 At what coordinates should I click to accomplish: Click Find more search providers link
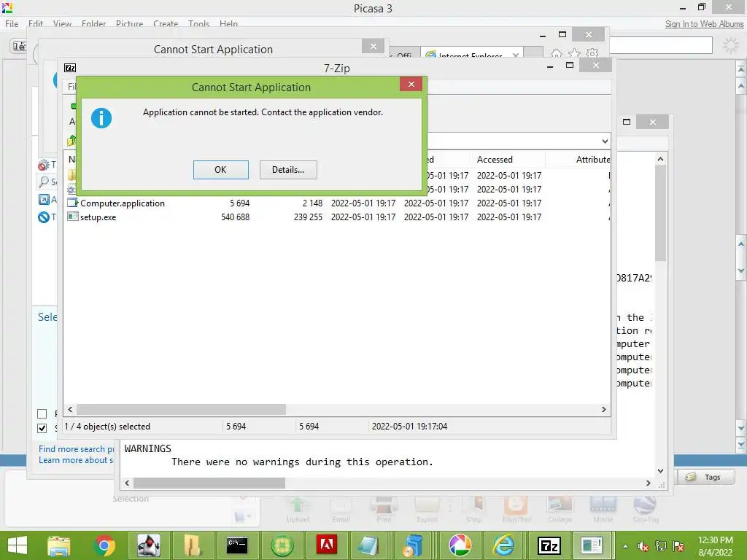[76, 449]
